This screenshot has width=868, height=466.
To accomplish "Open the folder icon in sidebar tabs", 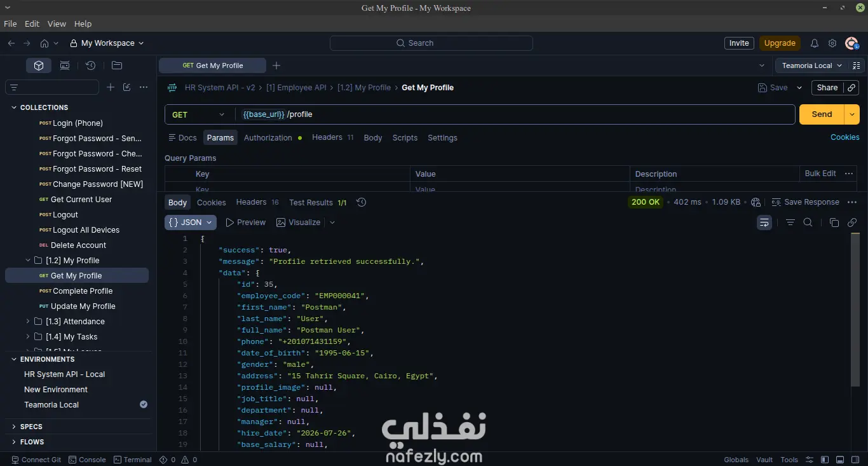I will pos(117,65).
